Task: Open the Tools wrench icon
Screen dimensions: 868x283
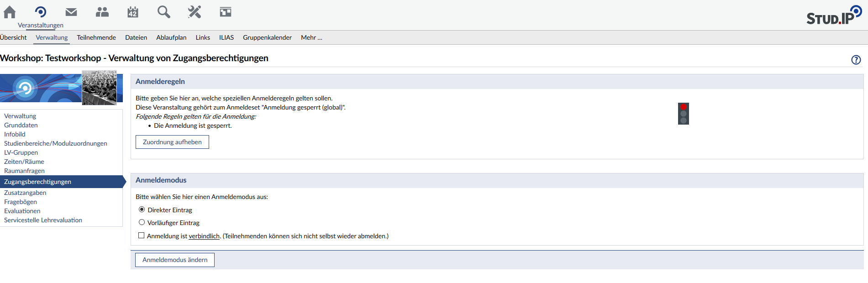Action: point(195,12)
